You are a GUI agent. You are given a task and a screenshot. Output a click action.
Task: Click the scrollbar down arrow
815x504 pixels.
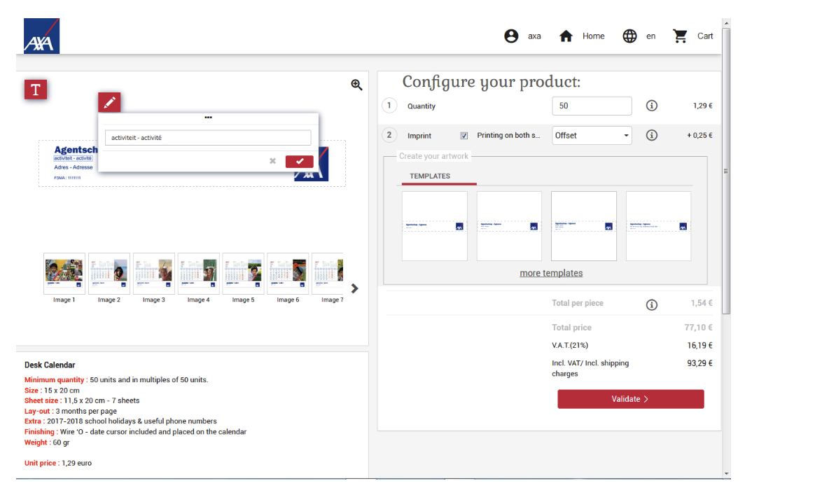(726, 473)
